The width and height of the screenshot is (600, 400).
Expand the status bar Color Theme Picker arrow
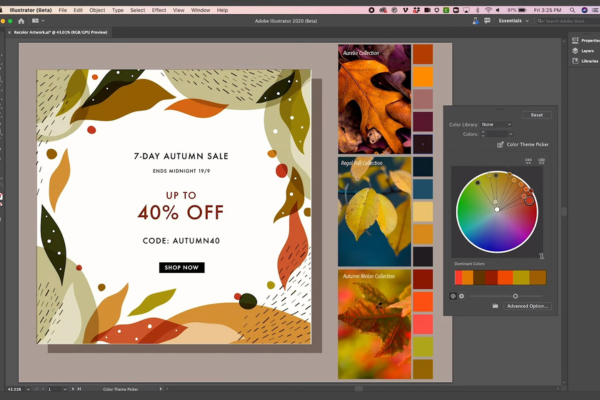(160, 389)
